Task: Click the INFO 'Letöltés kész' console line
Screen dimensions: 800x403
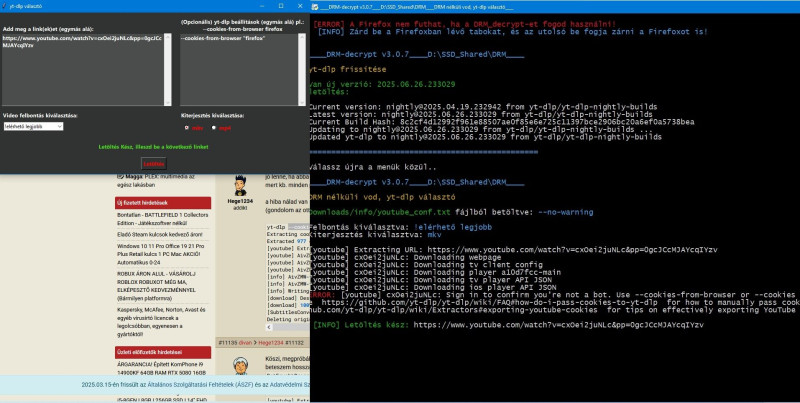Action: click(508, 325)
